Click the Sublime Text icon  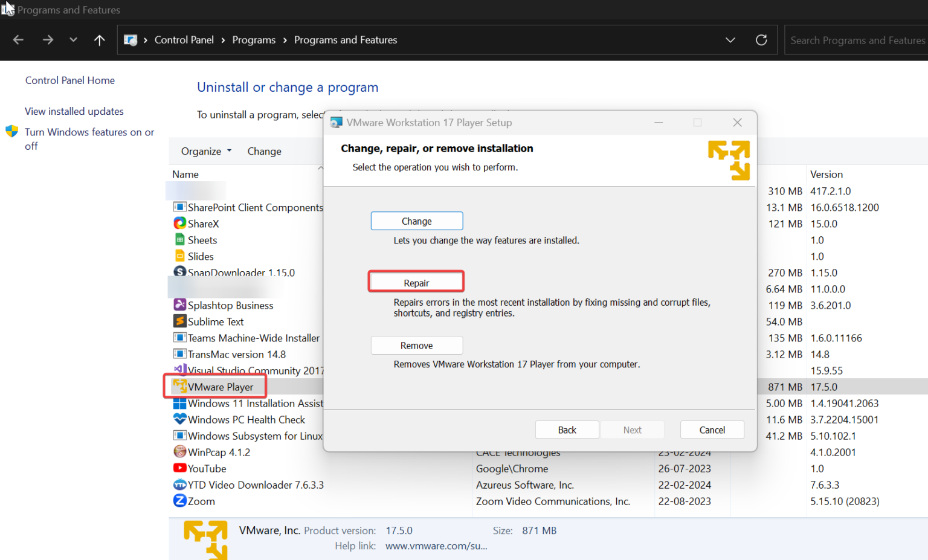tap(179, 321)
